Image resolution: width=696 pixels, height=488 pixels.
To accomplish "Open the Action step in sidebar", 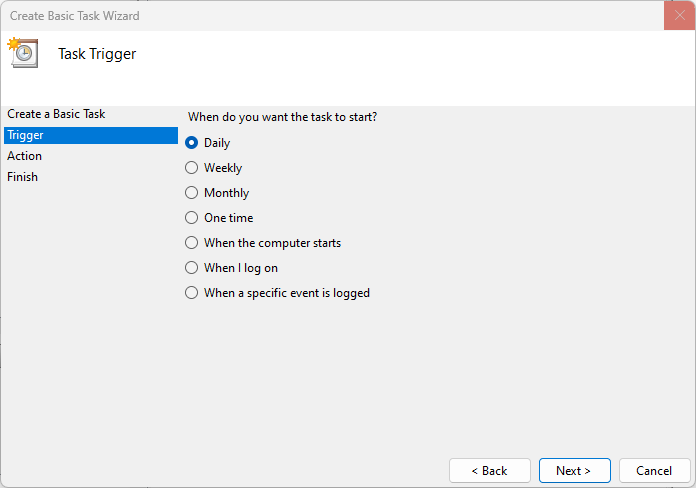I will pyautogui.click(x=25, y=156).
